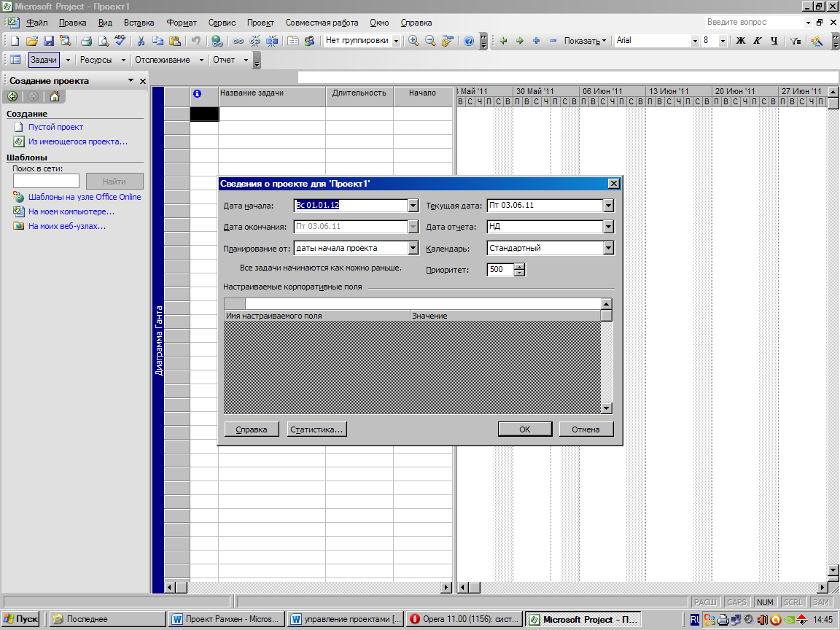Viewport: 840px width, 630px height.
Task: Click the Link Tasks chain icon
Action: coord(238,41)
